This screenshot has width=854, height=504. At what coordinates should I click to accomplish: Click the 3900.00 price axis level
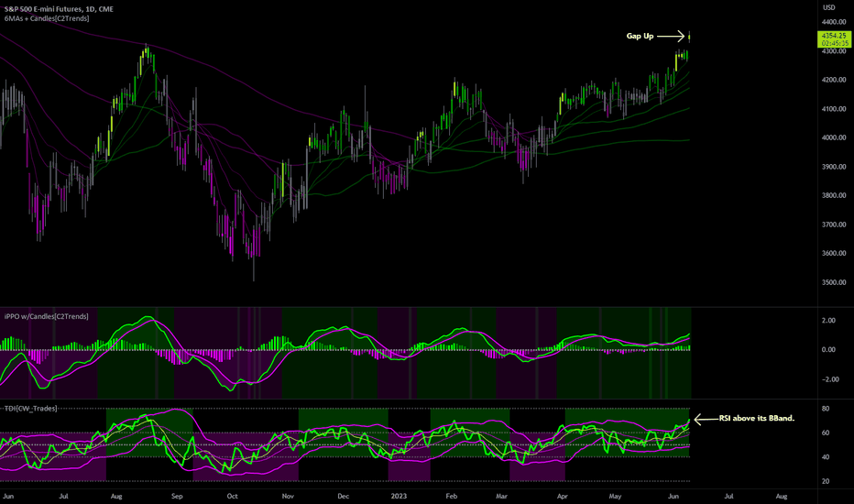(x=834, y=167)
